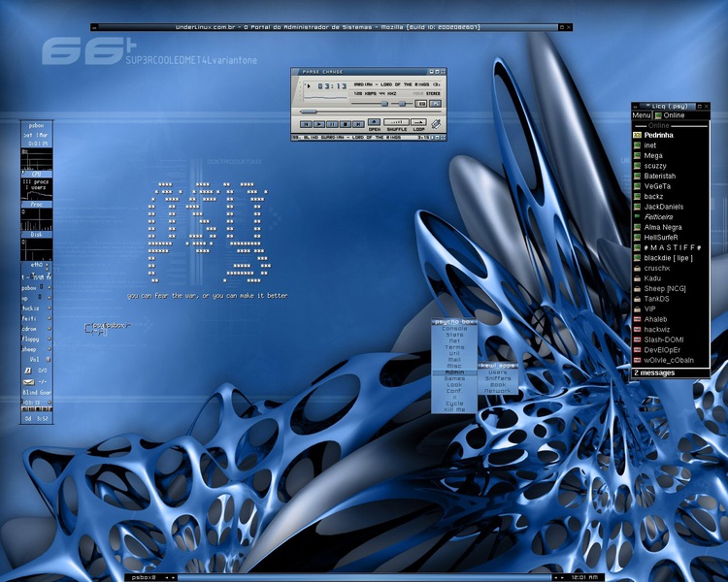Open the Look submenu in psycho box
Screen dimensions: 728x582
point(454,385)
